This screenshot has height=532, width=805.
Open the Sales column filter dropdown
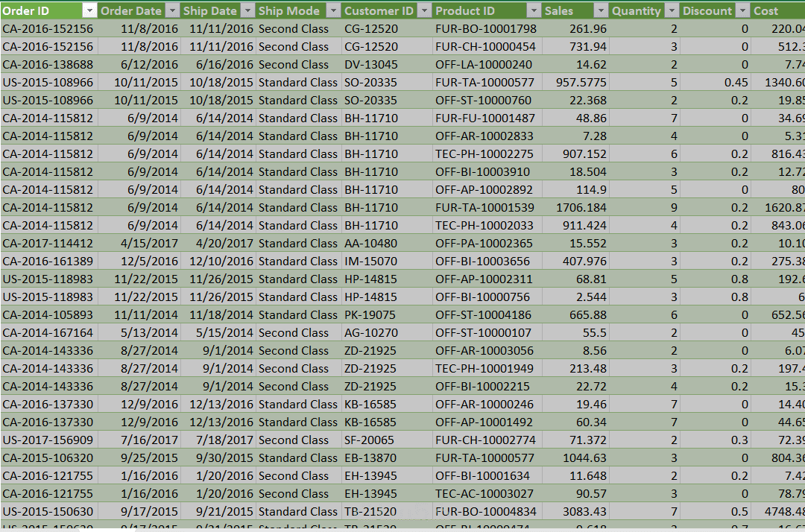pos(600,10)
